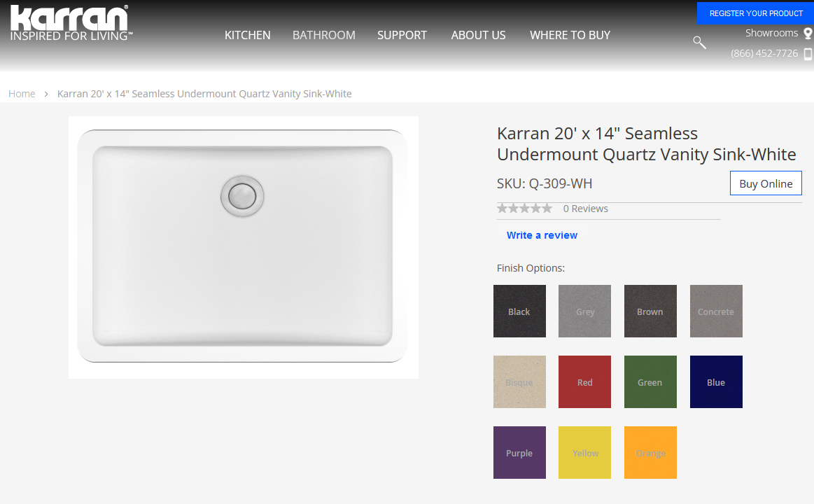
Task: Click the Showrooms location pin icon
Action: coord(808,33)
